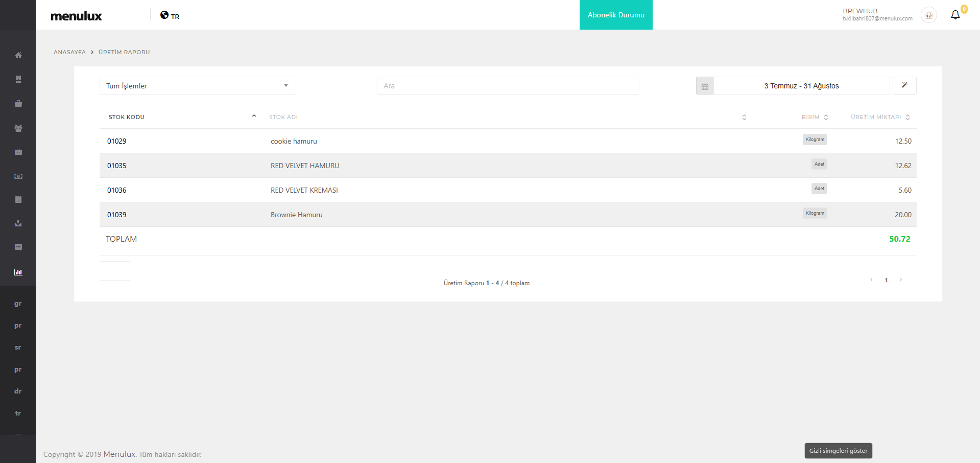Image resolution: width=980 pixels, height=463 pixels.
Task: Click the Menulux footer link
Action: [119, 454]
